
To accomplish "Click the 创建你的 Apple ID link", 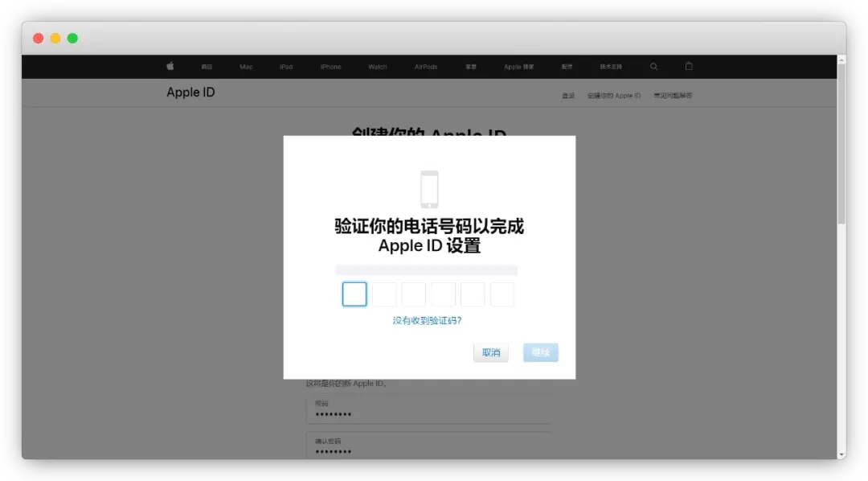I will coord(613,96).
